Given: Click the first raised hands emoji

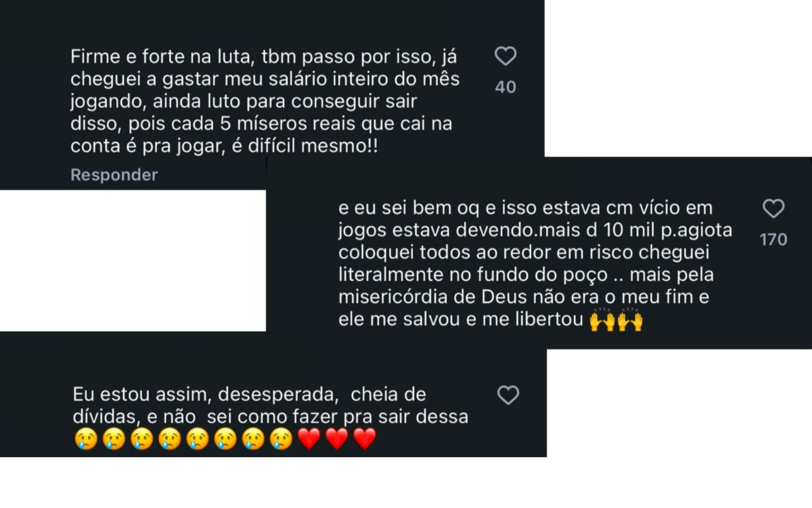Looking at the screenshot, I should 602,319.
